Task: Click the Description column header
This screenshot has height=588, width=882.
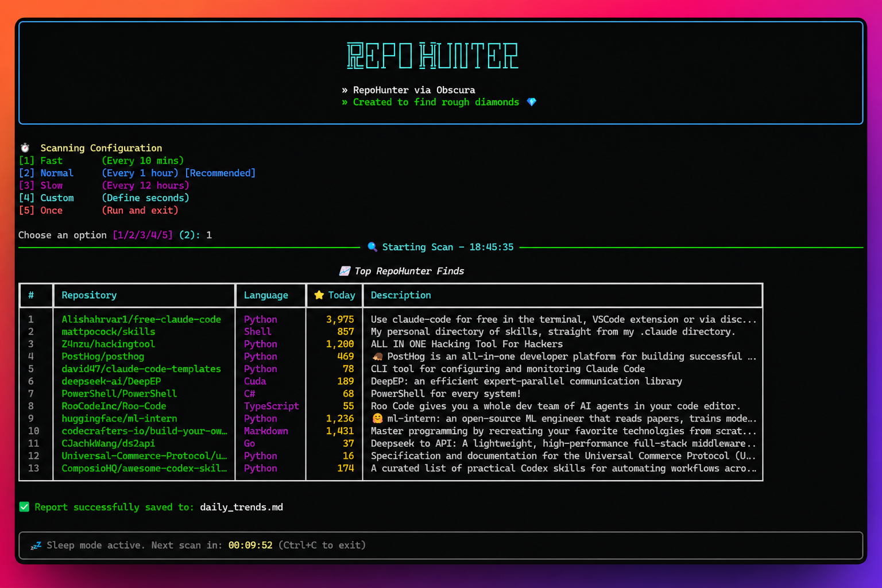Action: (401, 295)
